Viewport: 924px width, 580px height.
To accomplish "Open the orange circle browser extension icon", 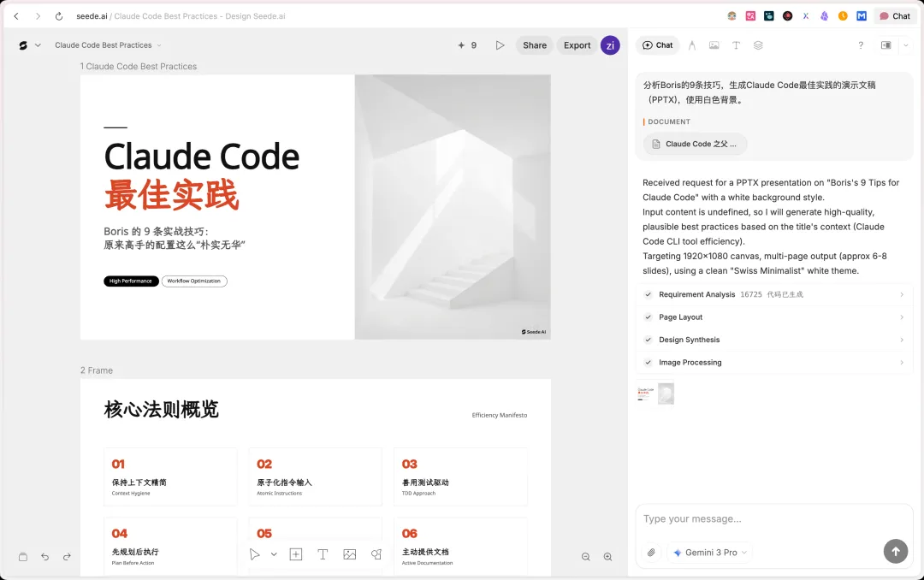I will coord(843,16).
